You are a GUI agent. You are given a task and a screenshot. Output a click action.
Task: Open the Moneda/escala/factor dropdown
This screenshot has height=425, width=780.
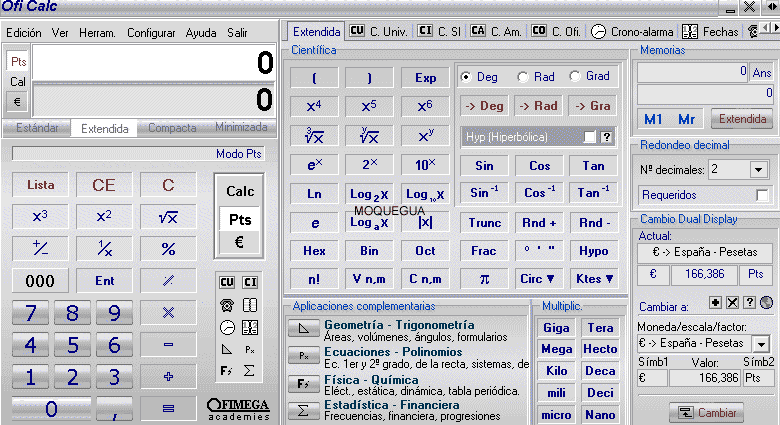(x=761, y=343)
